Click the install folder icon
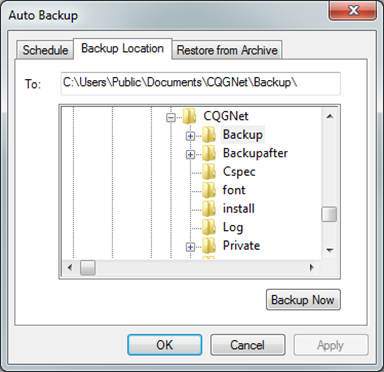 coord(209,209)
